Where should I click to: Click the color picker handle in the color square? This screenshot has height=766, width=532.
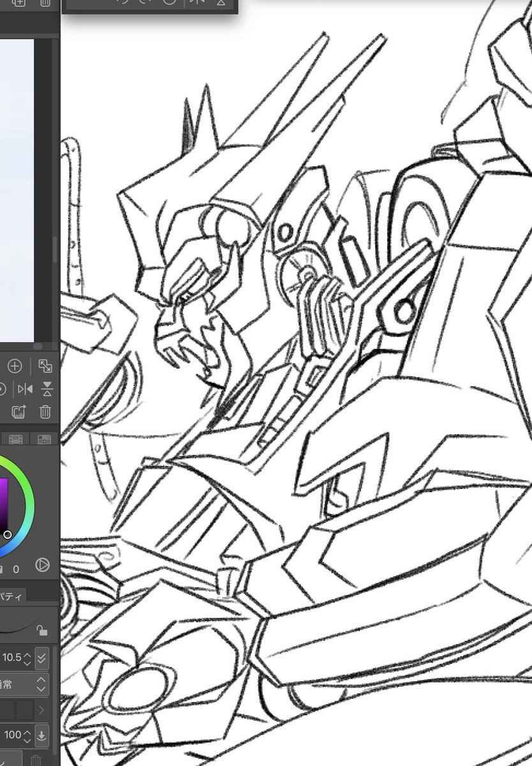coord(7,534)
